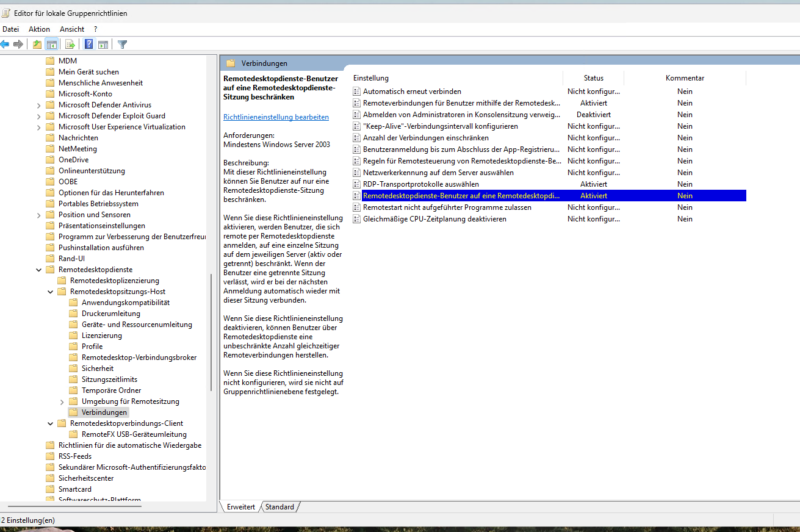The width and height of the screenshot is (800, 532).
Task: Click the tree pane vertical scrollbar
Action: (x=211, y=332)
